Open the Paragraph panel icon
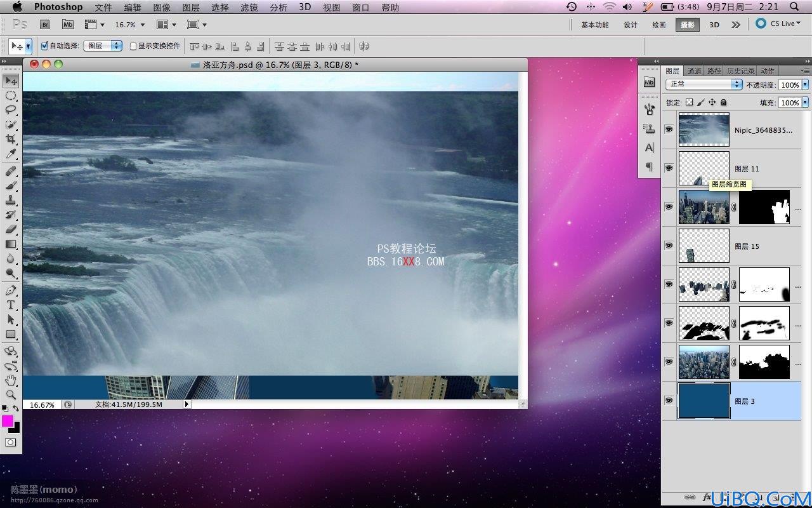 [x=649, y=166]
